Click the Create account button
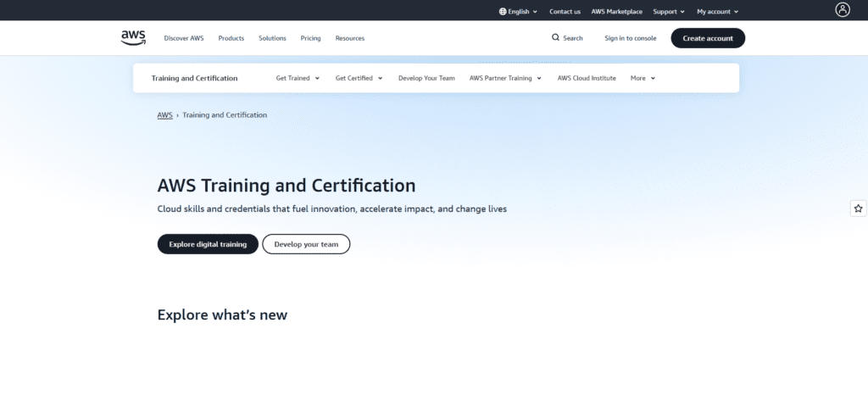 (x=708, y=38)
